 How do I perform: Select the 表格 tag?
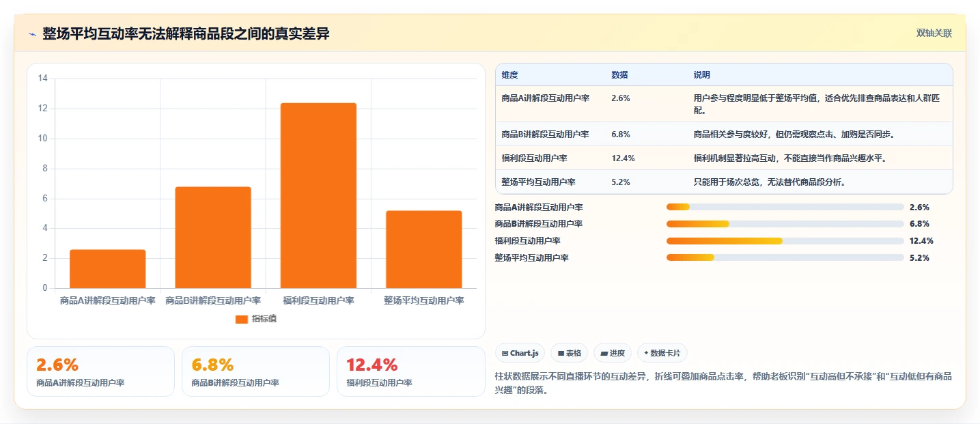[570, 353]
